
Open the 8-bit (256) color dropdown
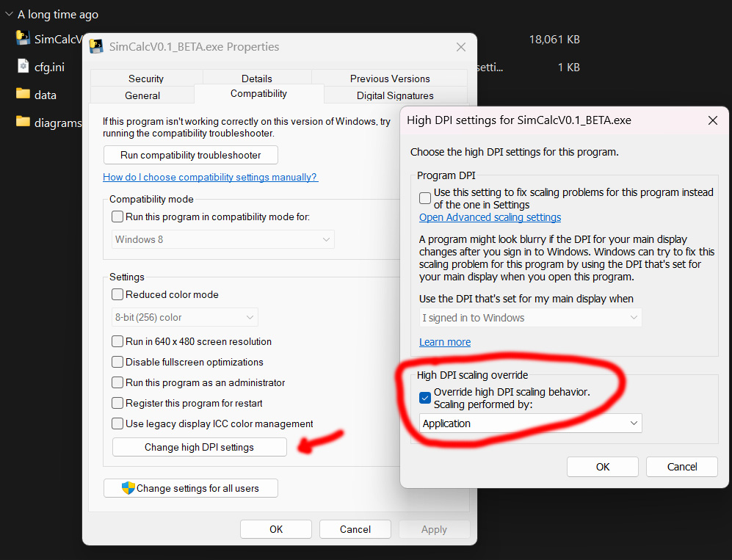click(185, 317)
